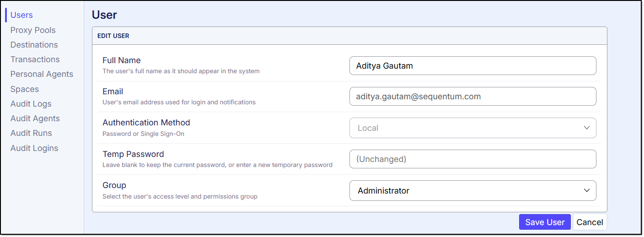Open Destinations in the sidebar
This screenshot has width=644, height=237.
[x=34, y=45]
